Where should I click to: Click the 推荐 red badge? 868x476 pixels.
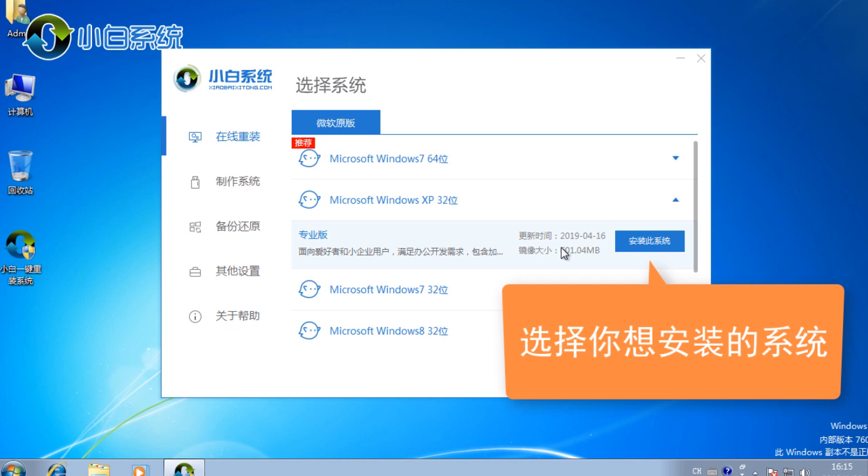click(x=303, y=143)
